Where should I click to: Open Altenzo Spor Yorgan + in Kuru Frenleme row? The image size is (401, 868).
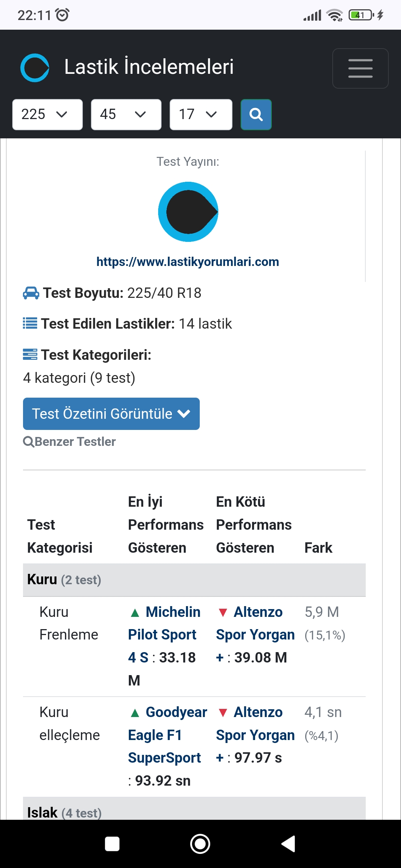tap(255, 635)
